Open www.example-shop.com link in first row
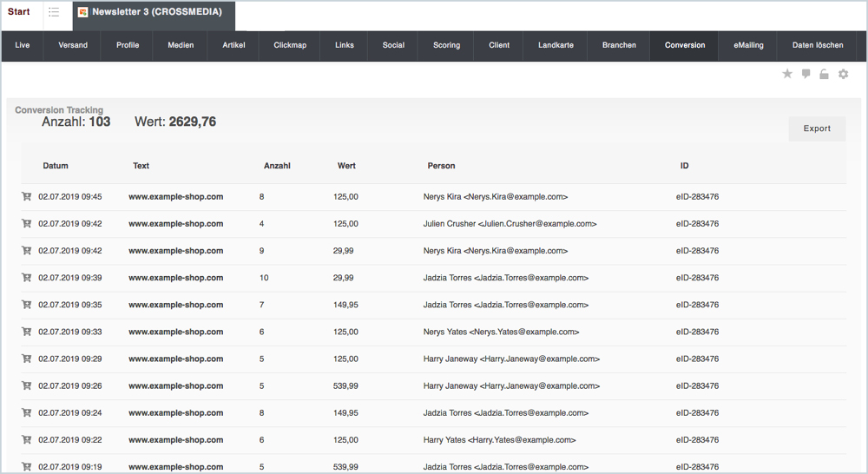Image resolution: width=868 pixels, height=474 pixels. coord(176,197)
